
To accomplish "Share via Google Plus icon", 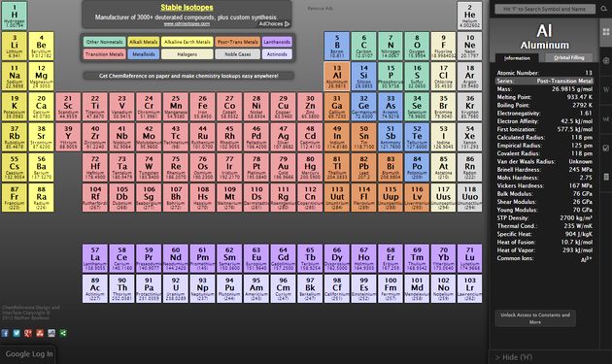I will 28,333.
